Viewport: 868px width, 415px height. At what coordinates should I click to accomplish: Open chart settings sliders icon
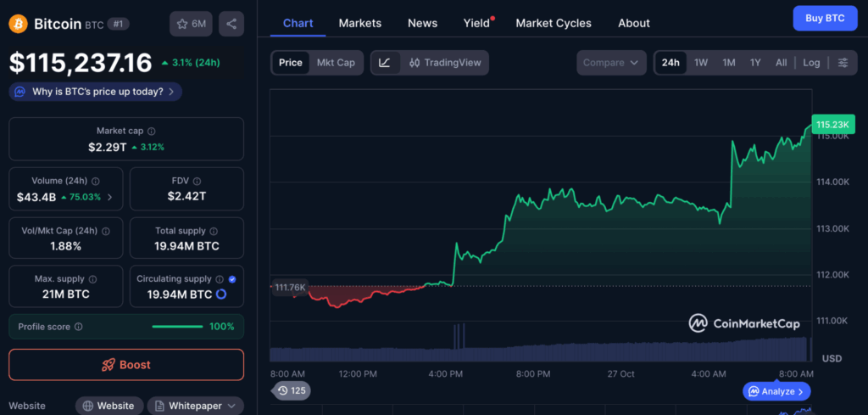click(843, 63)
